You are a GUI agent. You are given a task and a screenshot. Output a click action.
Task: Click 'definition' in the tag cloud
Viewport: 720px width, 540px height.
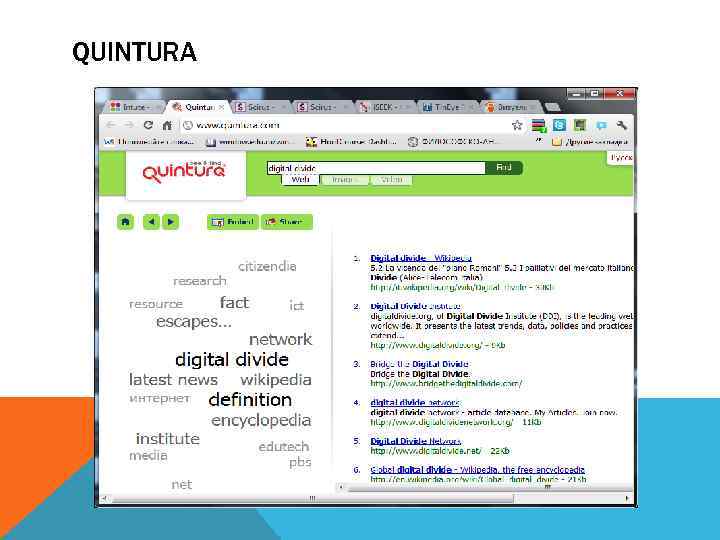pyautogui.click(x=250, y=399)
